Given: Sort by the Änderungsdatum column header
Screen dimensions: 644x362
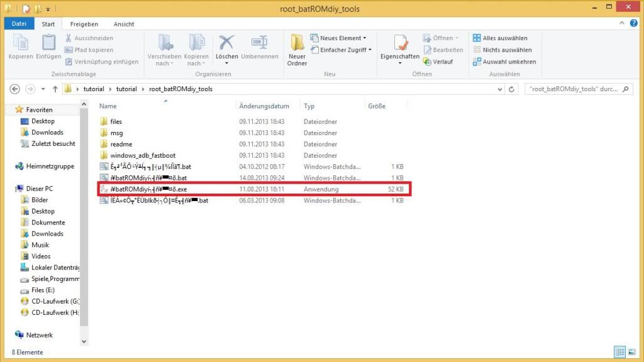Looking at the screenshot, I should click(x=264, y=106).
